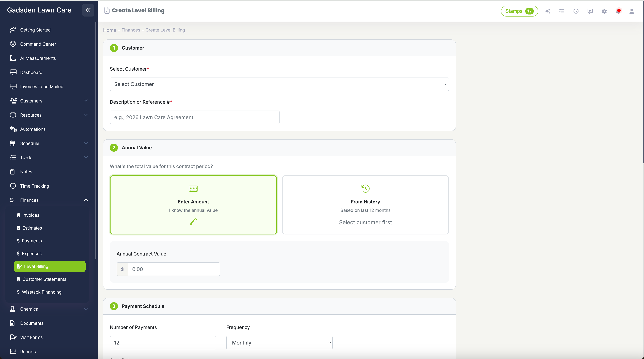
Task: Open the chat messages icon
Action: tap(590, 11)
